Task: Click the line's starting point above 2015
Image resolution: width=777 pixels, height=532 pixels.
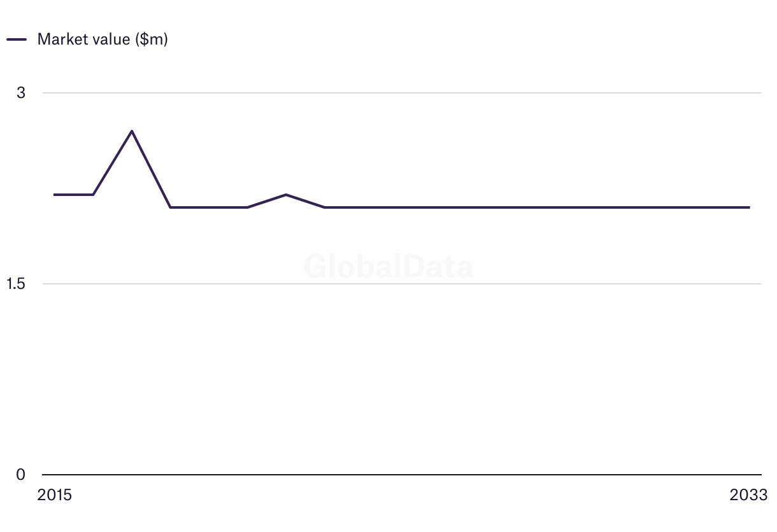Action: coord(55,195)
